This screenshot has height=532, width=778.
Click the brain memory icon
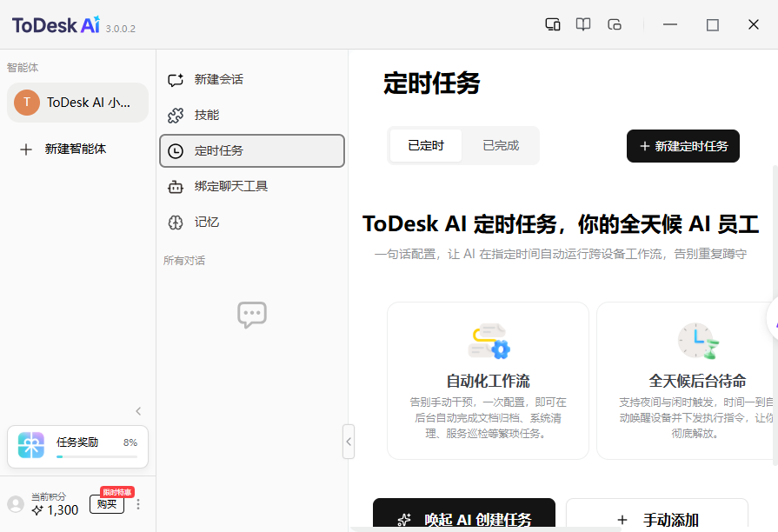click(176, 223)
